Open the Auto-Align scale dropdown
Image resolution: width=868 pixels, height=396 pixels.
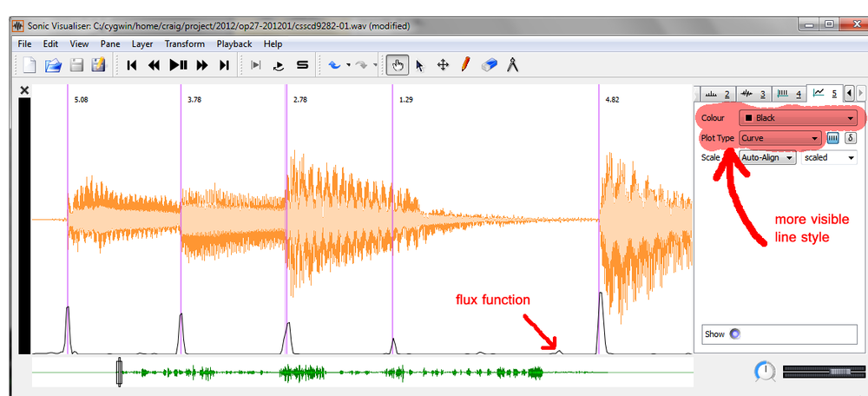pyautogui.click(x=767, y=158)
